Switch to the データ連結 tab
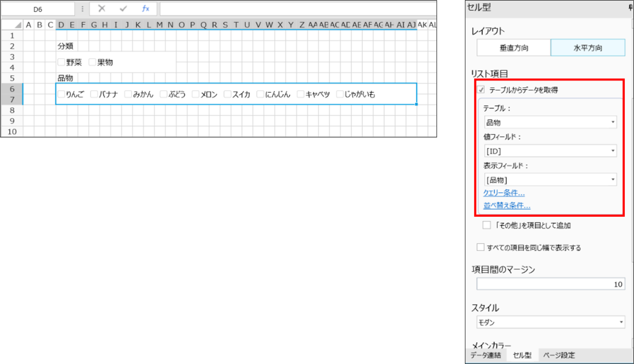Image resolution: width=634 pixels, height=364 pixels. (486, 355)
